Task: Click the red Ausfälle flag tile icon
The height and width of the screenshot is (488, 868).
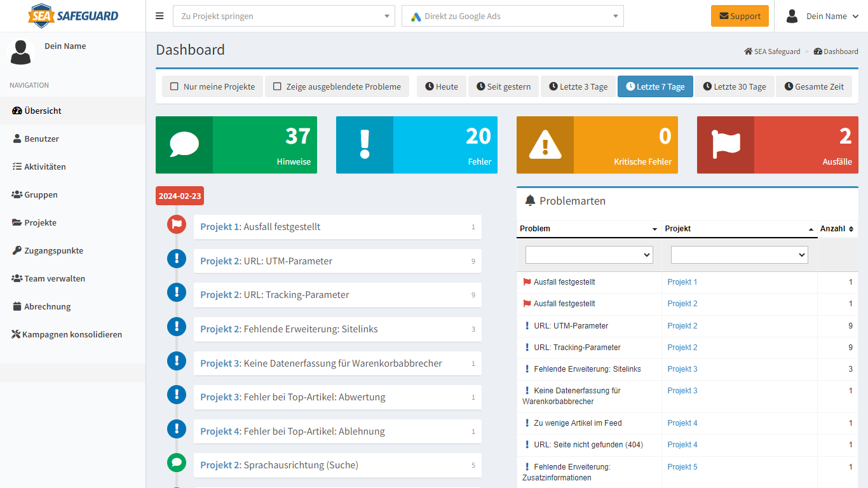Action: [726, 145]
